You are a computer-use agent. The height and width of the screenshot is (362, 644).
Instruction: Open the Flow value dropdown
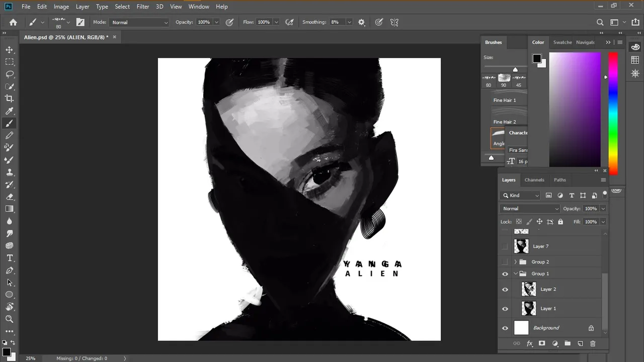coord(276,22)
